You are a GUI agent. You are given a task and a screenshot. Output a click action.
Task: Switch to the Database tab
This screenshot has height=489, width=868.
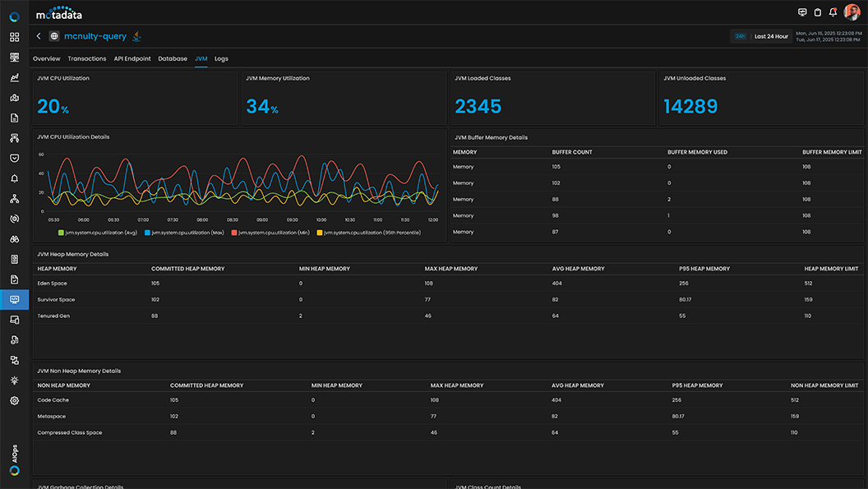click(x=173, y=58)
